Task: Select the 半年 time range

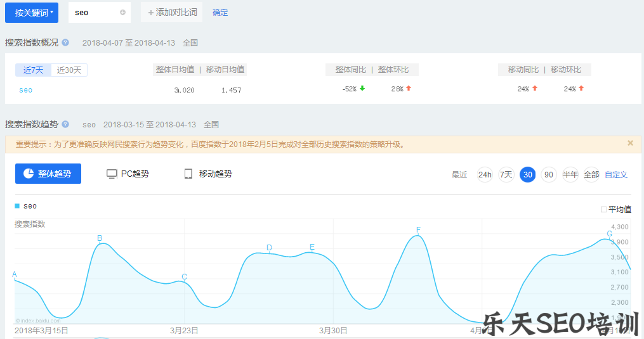Action: click(570, 175)
